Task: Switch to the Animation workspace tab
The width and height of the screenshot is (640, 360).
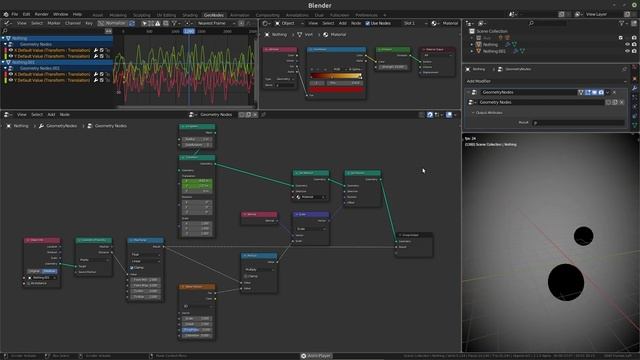Action: click(240, 15)
